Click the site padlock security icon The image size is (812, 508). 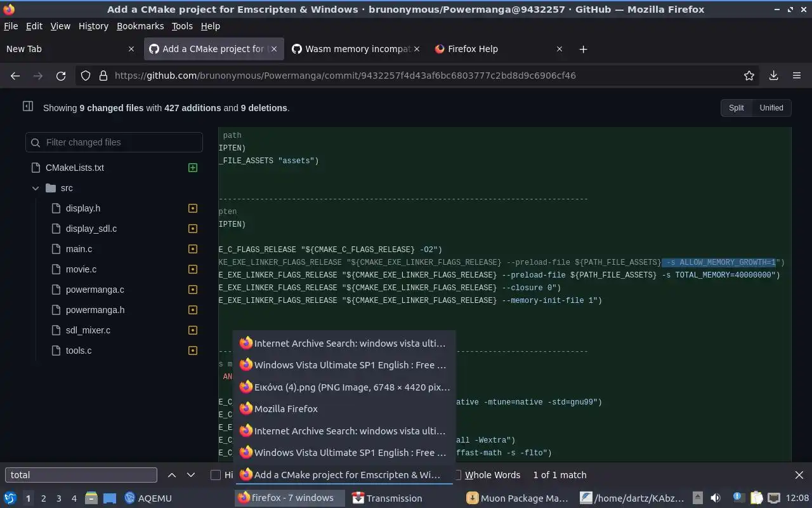[103, 76]
